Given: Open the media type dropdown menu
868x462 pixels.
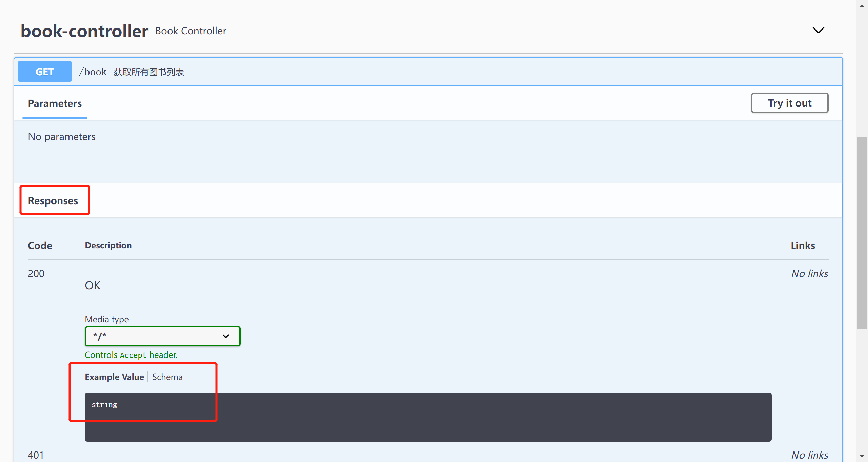Looking at the screenshot, I should click(x=162, y=336).
